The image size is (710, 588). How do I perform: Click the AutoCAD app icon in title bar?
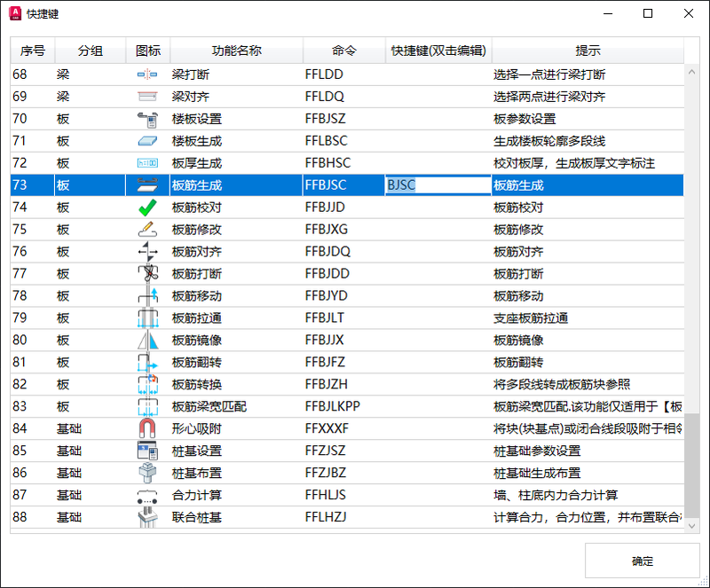pyautogui.click(x=14, y=14)
